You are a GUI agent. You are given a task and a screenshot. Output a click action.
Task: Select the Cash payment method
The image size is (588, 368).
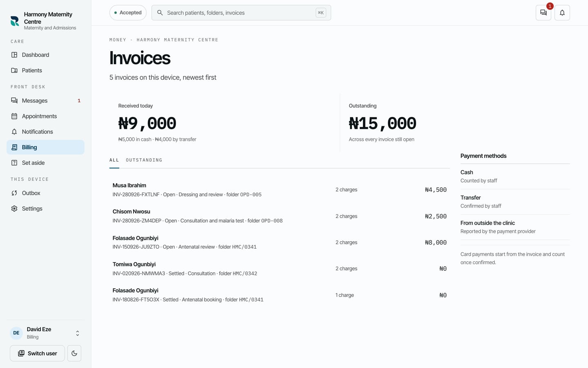[x=515, y=176]
